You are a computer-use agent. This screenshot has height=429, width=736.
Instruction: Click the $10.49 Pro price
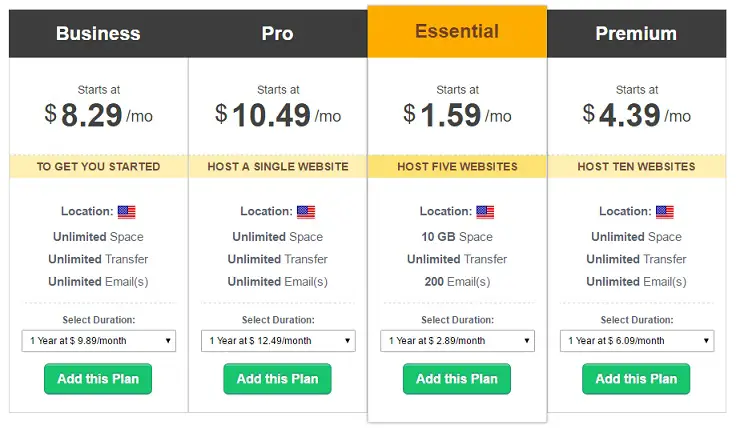pyautogui.click(x=278, y=115)
